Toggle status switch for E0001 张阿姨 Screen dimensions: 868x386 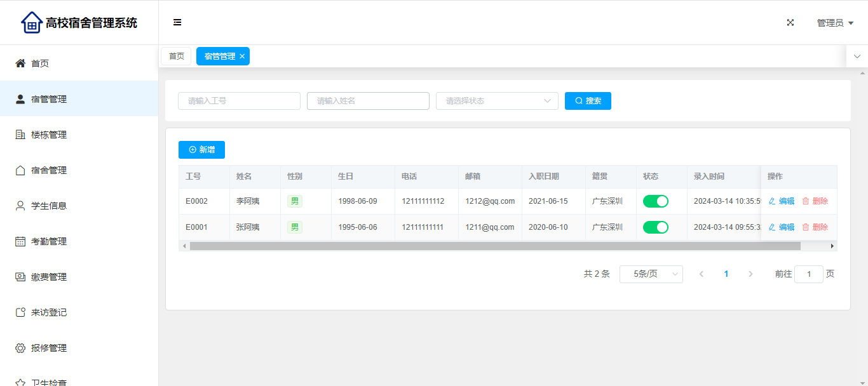point(655,227)
